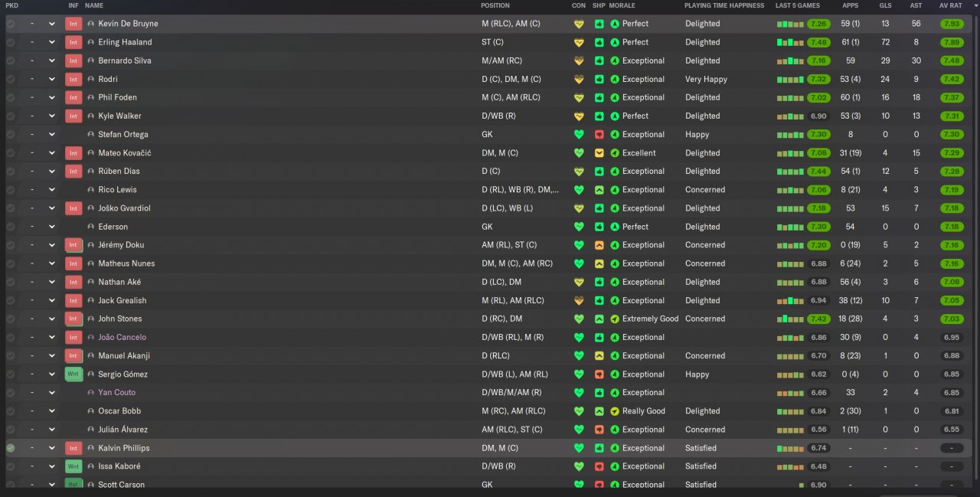Click the Int badge in Kalvin Phillips row
This screenshot has width=980, height=497.
(73, 448)
